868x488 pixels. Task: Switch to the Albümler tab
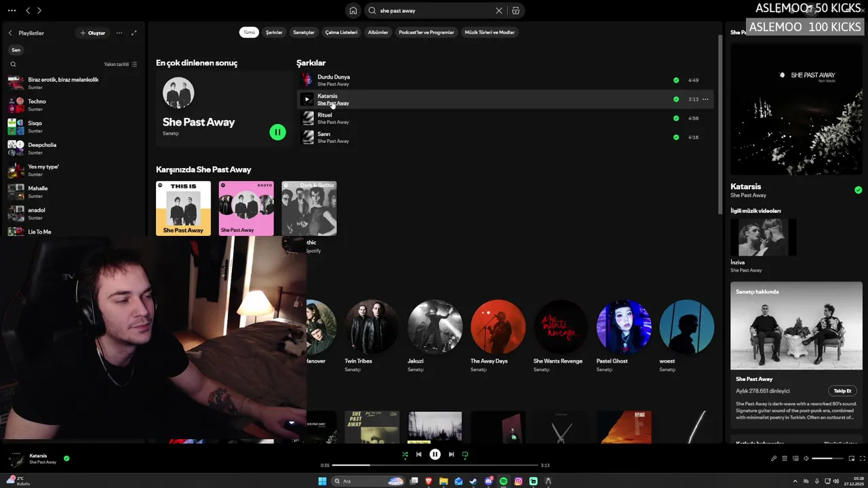click(378, 32)
